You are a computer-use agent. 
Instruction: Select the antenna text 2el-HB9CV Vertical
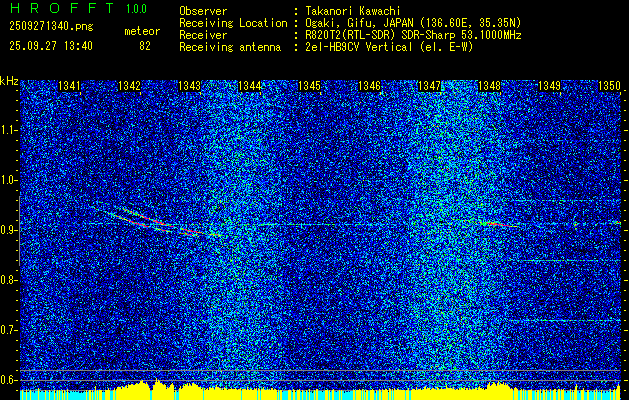358,47
